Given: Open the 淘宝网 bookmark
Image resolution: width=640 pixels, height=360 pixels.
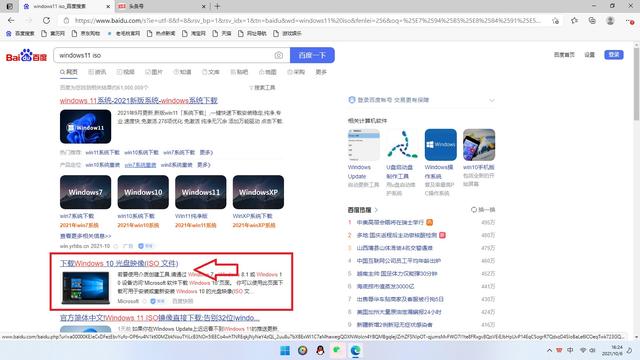Looking at the screenshot, I should coord(194,33).
